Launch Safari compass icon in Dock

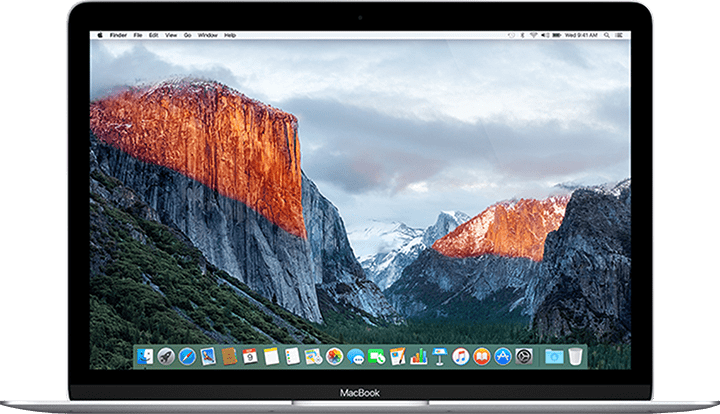click(187, 356)
